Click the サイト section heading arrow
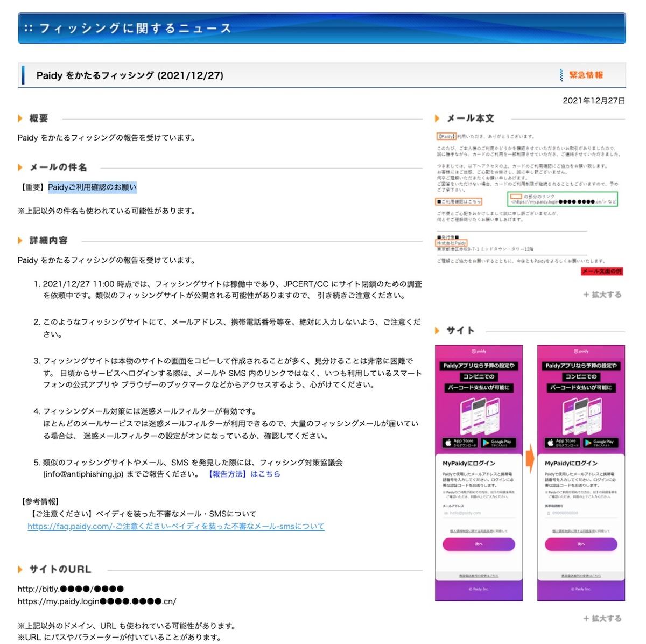Image resolution: width=646 pixels, height=644 pixels. coord(438,331)
